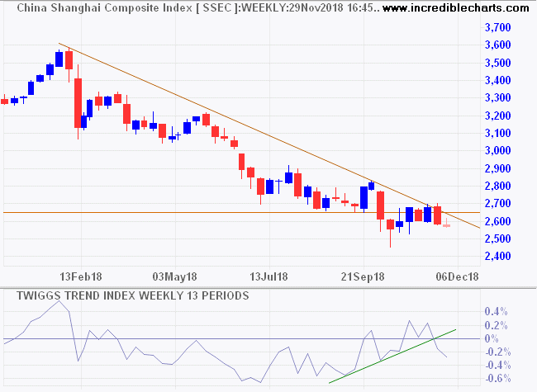Click the 21Sep18 date label
This screenshot has height=392, width=537.
(x=363, y=276)
